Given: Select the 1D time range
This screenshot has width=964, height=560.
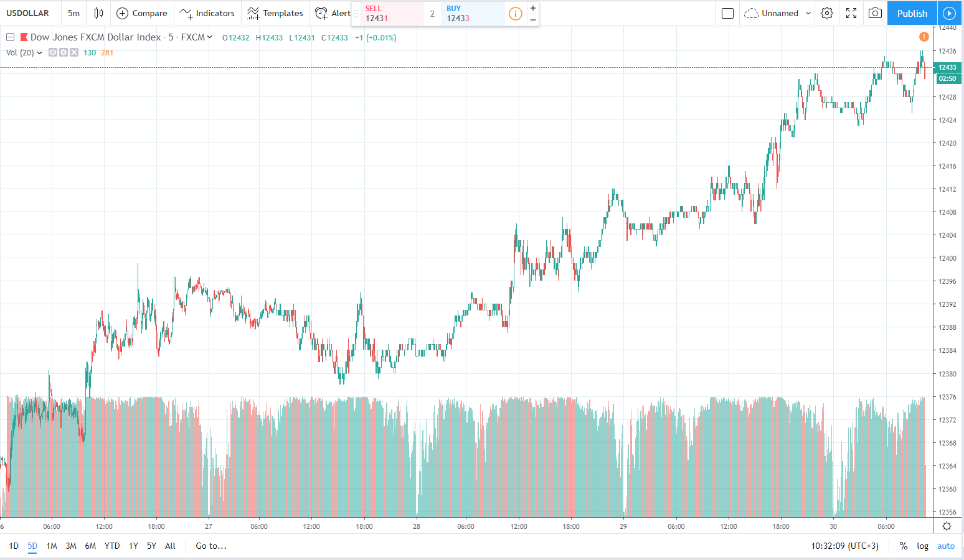Looking at the screenshot, I should click(x=14, y=546).
